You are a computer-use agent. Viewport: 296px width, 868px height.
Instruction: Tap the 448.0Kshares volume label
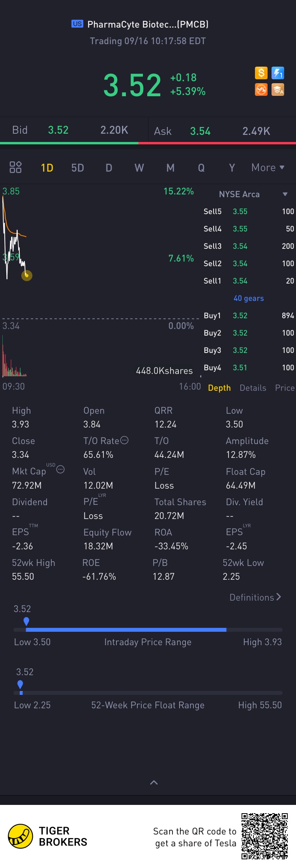165,371
